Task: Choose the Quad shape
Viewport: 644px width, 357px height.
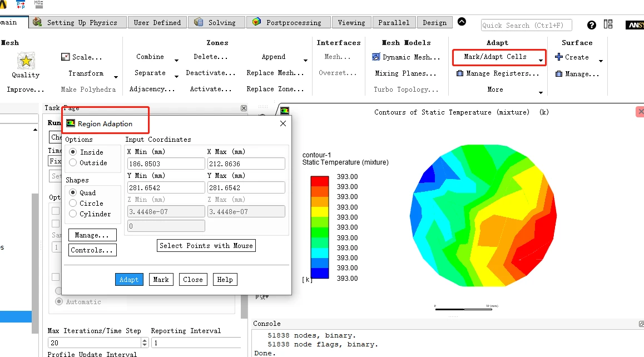Action: (73, 192)
